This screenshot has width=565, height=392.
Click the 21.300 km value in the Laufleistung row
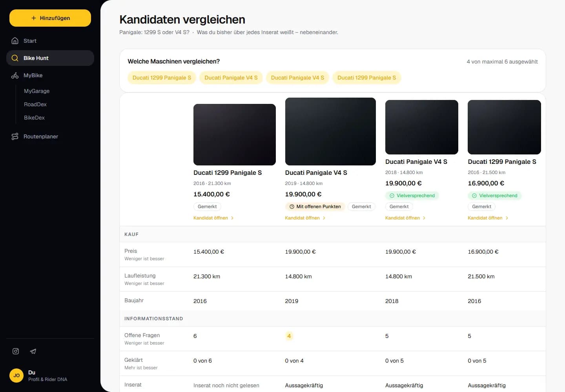tap(207, 276)
